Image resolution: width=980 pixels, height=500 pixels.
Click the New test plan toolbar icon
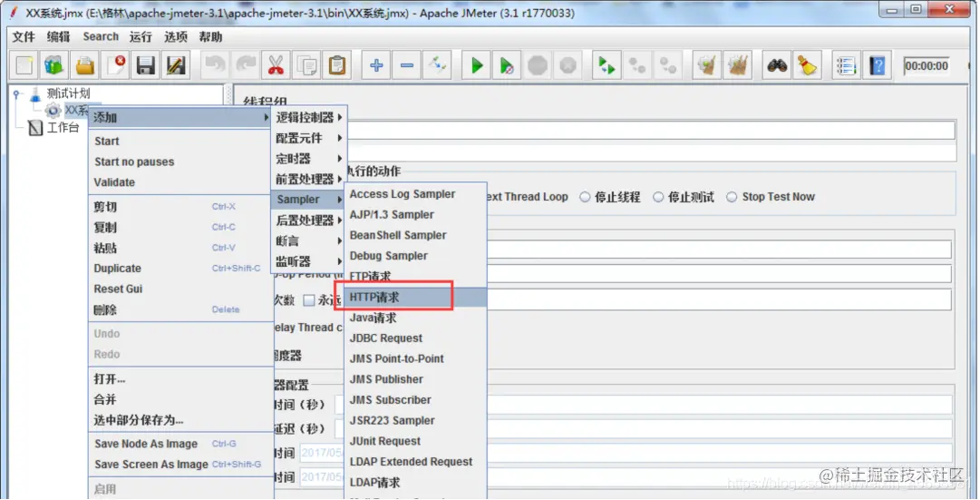[24, 65]
